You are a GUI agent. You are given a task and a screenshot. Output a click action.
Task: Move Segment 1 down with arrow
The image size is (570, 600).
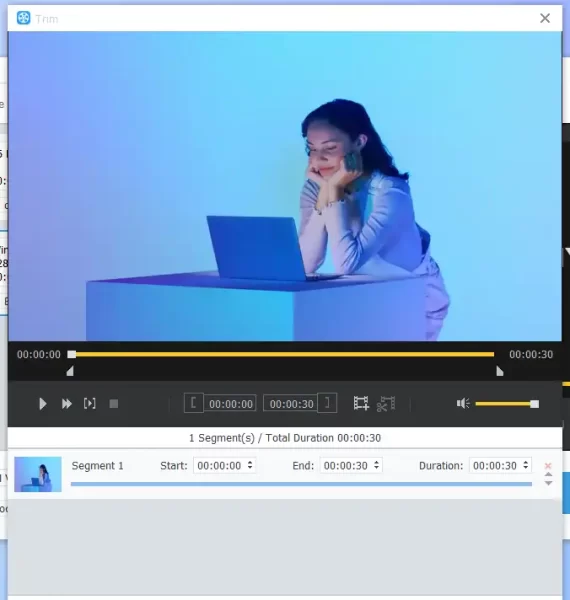[x=548, y=483]
